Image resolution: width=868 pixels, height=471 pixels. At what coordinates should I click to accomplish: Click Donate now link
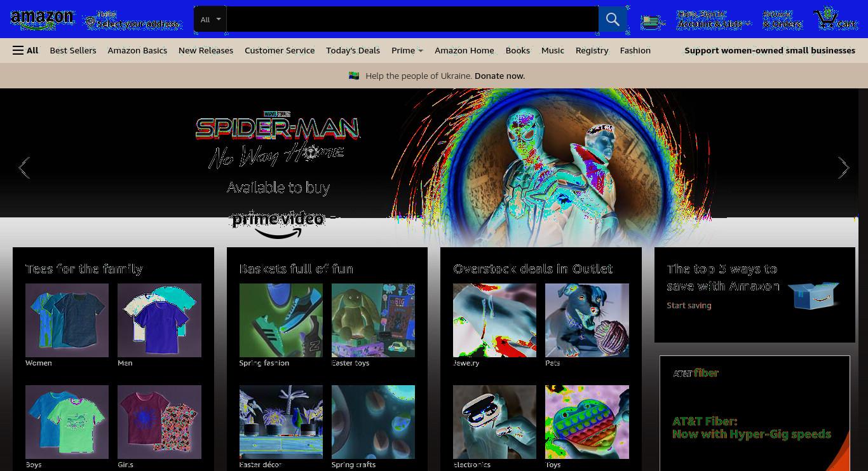499,76
